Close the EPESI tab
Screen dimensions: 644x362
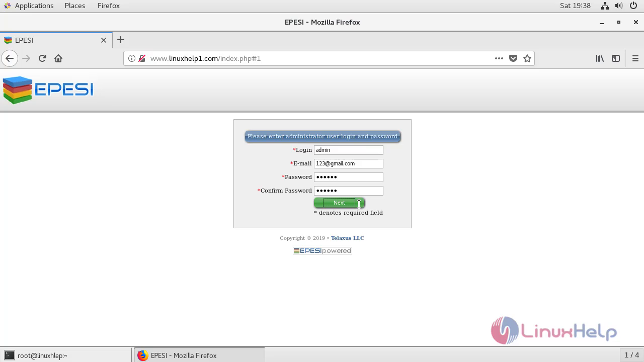[104, 40]
